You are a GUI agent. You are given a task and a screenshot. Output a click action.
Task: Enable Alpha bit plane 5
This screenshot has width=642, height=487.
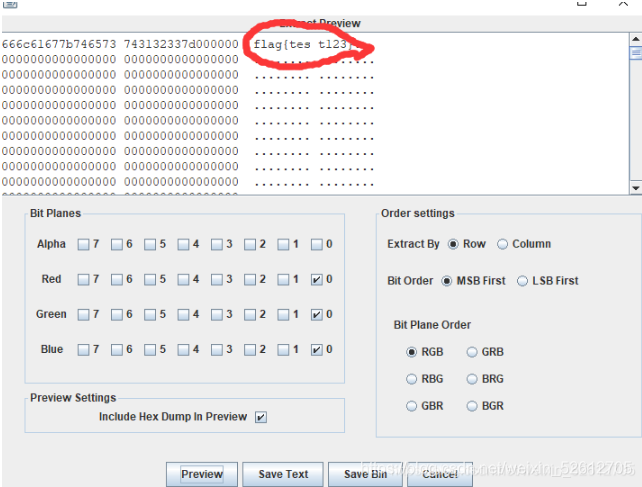point(150,245)
